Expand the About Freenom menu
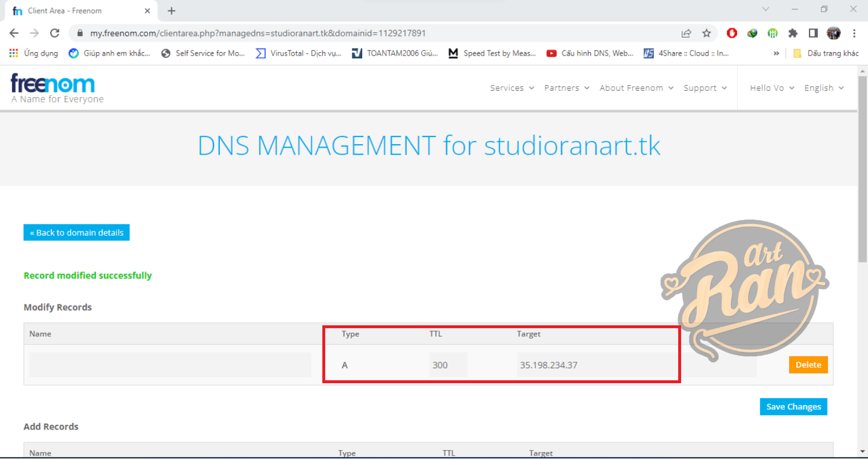 (637, 88)
